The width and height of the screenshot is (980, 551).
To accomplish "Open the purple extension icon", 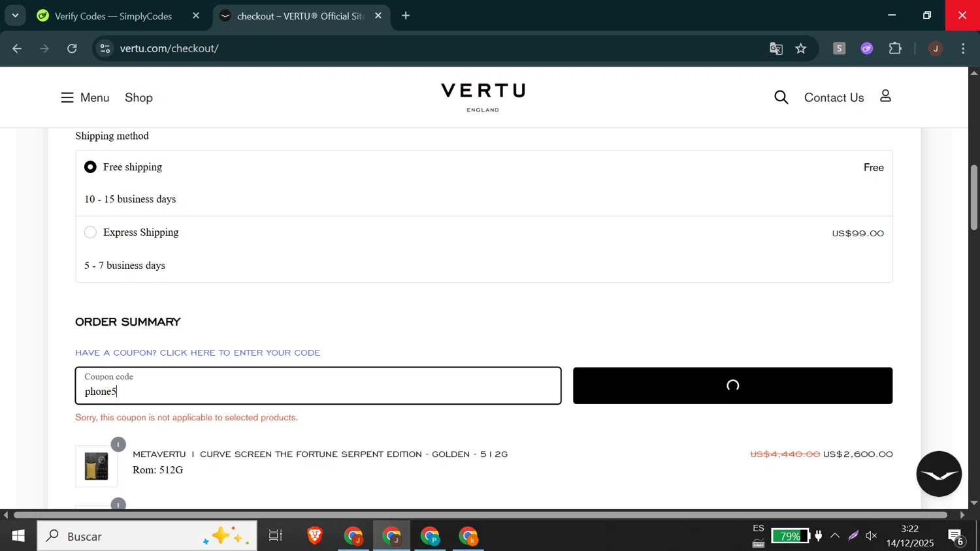I will click(867, 48).
